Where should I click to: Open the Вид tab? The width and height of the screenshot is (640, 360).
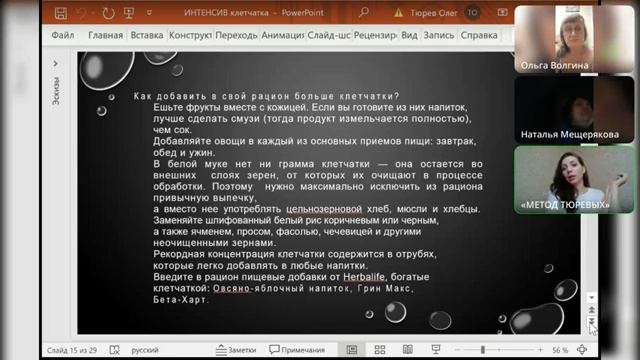coord(409,36)
